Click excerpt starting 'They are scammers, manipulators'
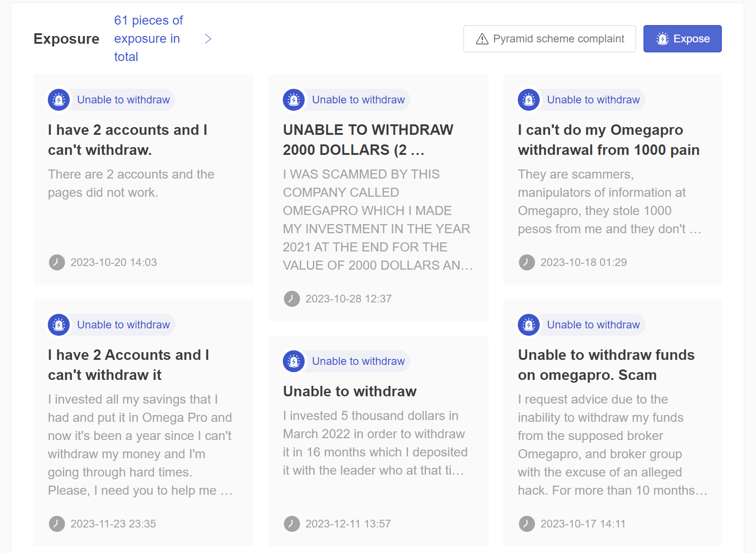Viewport: 756px width, 553px height. (609, 202)
